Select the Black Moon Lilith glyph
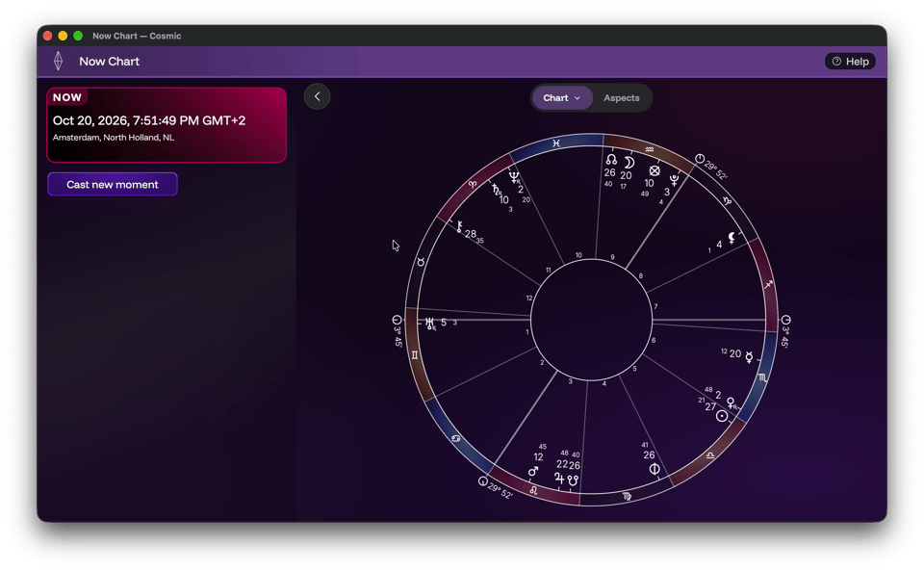This screenshot has height=571, width=924. pyautogui.click(x=731, y=238)
